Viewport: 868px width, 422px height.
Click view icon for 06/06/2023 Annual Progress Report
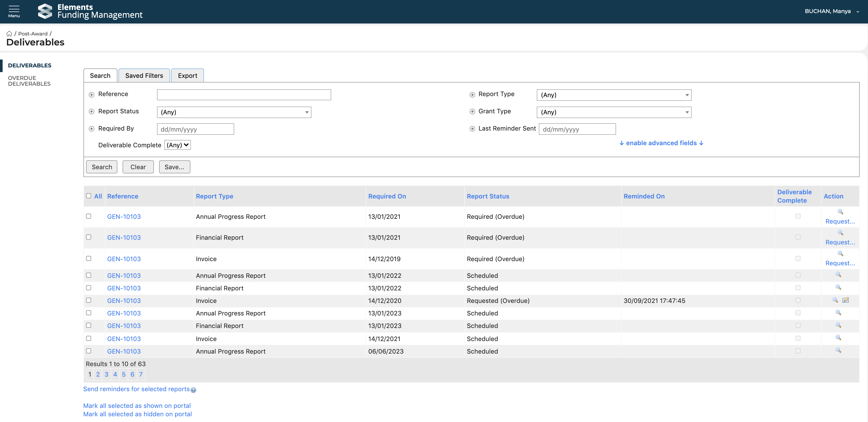tap(838, 350)
